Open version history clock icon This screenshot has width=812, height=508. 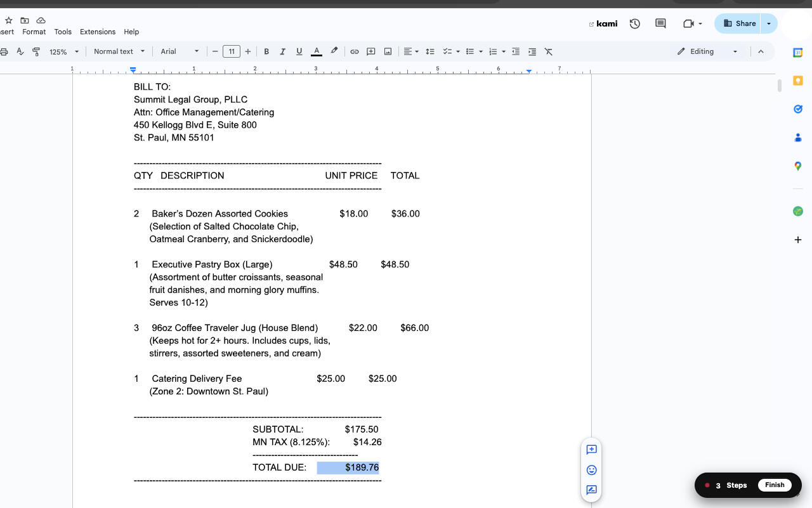tap(634, 23)
